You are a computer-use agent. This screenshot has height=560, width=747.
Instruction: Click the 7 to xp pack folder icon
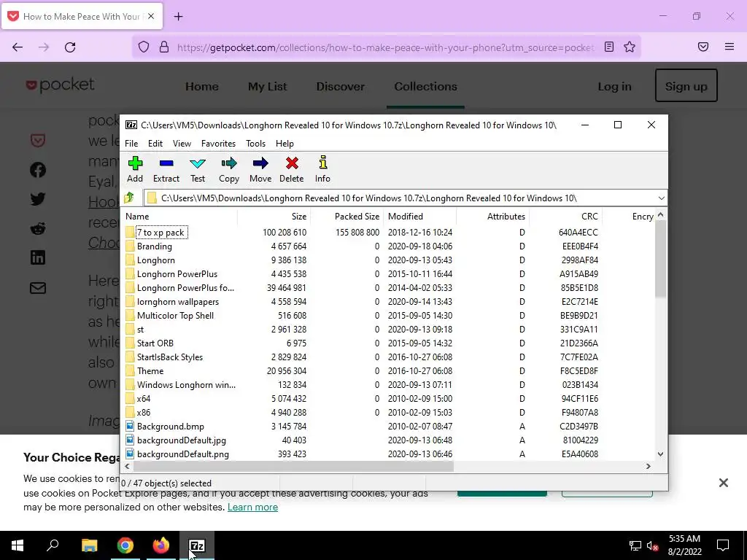tap(130, 233)
